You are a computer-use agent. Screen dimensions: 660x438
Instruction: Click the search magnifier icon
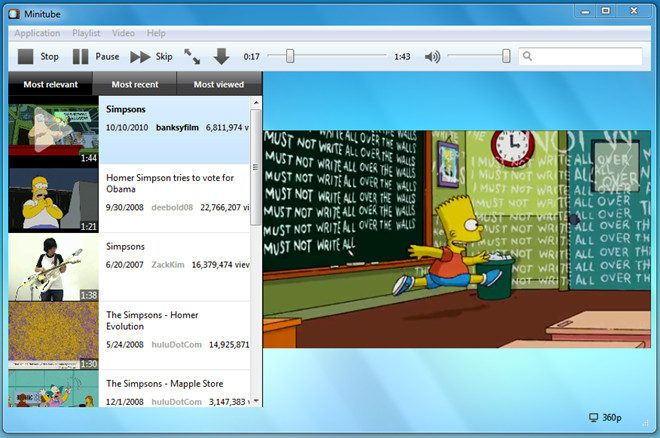pyautogui.click(x=527, y=56)
